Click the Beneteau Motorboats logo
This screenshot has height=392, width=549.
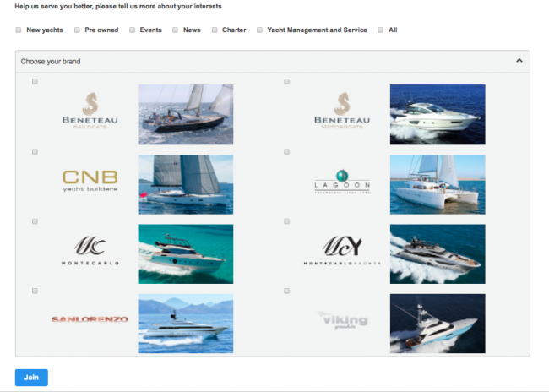coord(342,111)
